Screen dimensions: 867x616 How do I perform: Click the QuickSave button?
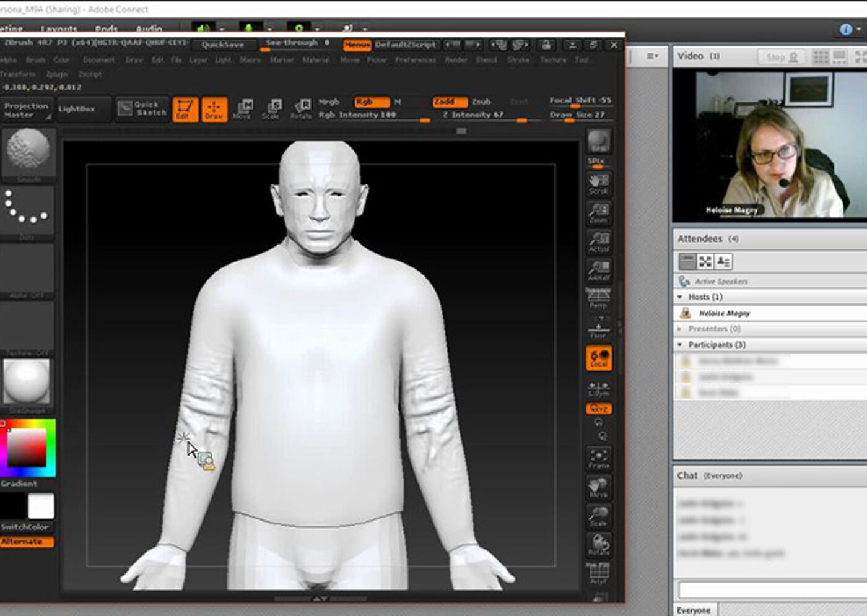coord(222,45)
